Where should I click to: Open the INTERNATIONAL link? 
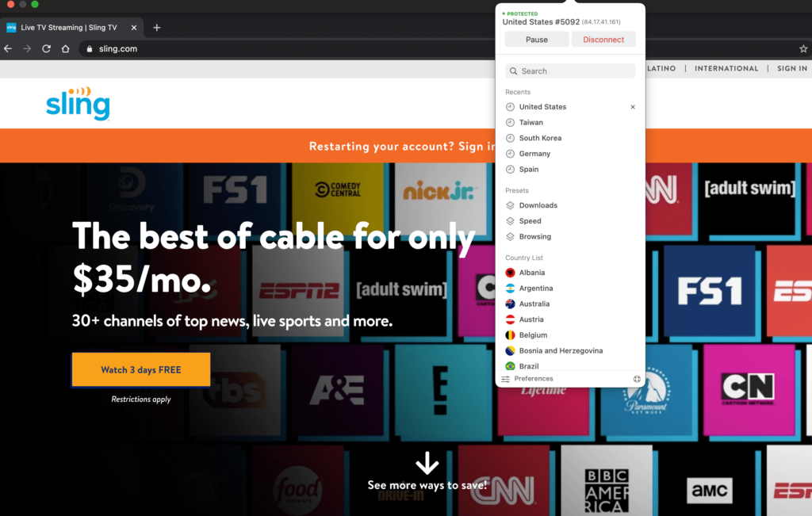[726, 68]
